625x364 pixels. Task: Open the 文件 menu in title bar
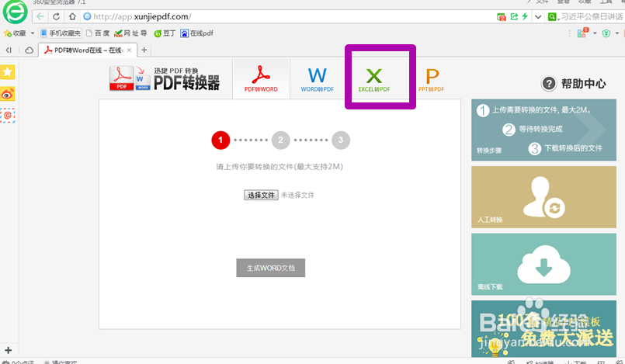(x=543, y=2)
